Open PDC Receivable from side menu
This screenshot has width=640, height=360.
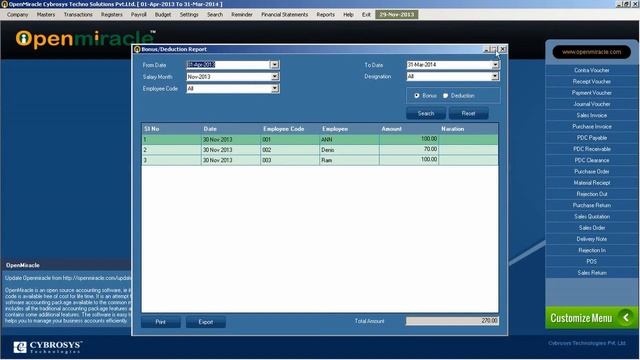591,149
